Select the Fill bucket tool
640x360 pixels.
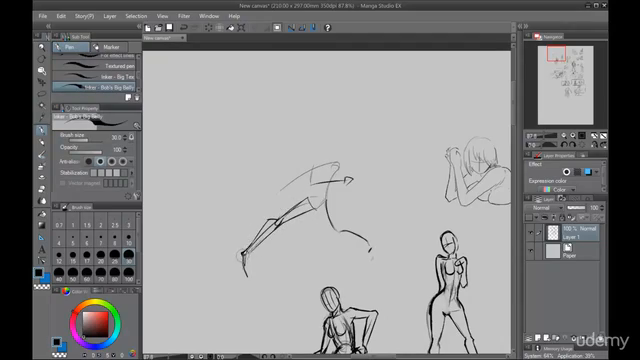click(x=42, y=213)
